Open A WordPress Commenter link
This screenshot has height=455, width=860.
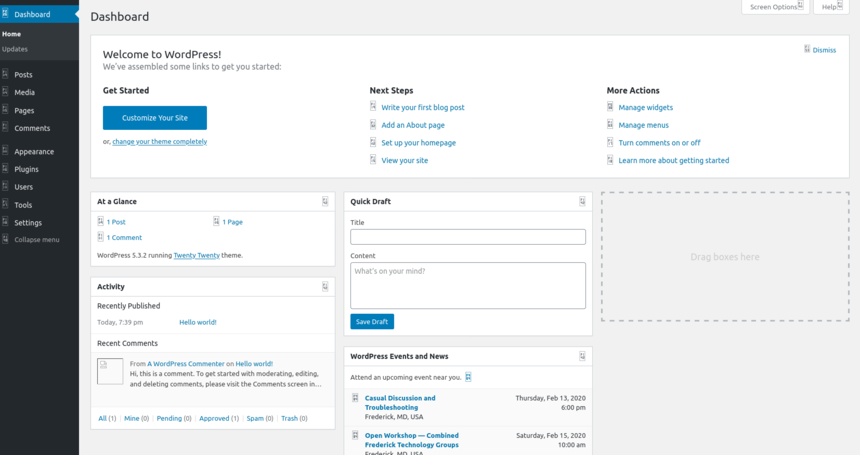[x=185, y=363]
